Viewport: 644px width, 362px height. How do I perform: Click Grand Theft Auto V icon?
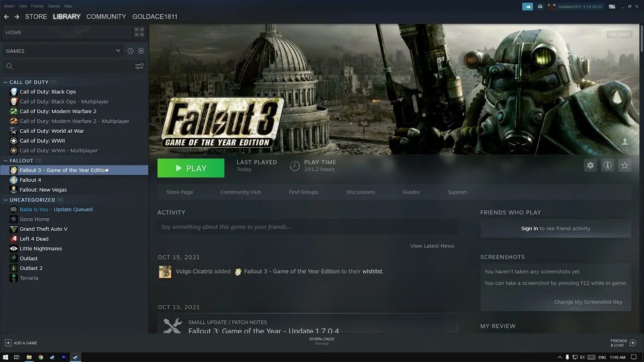tap(14, 229)
